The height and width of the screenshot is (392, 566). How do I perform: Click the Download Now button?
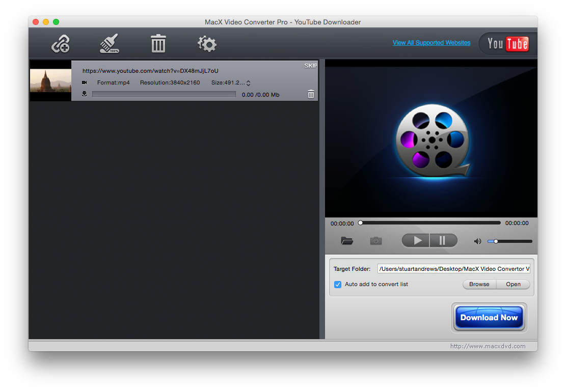[489, 317]
